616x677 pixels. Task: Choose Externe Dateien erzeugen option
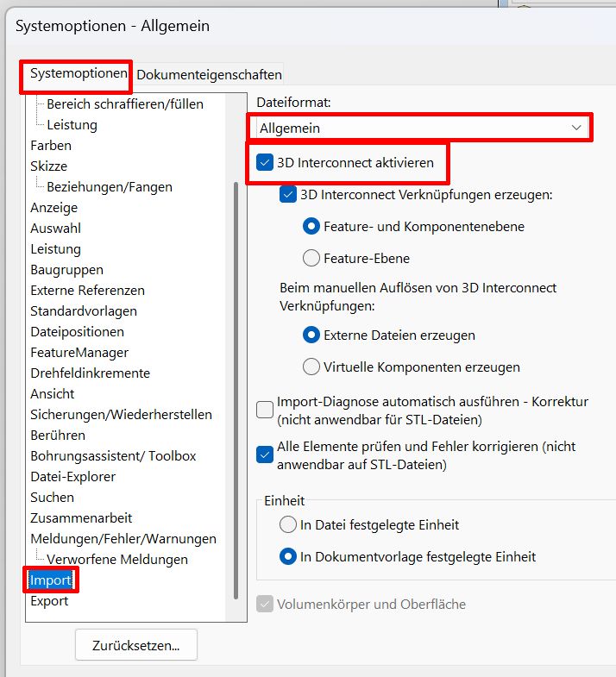[x=311, y=335]
